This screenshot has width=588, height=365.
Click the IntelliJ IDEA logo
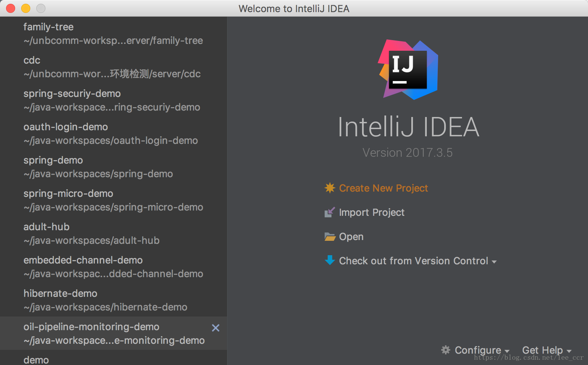[408, 70]
